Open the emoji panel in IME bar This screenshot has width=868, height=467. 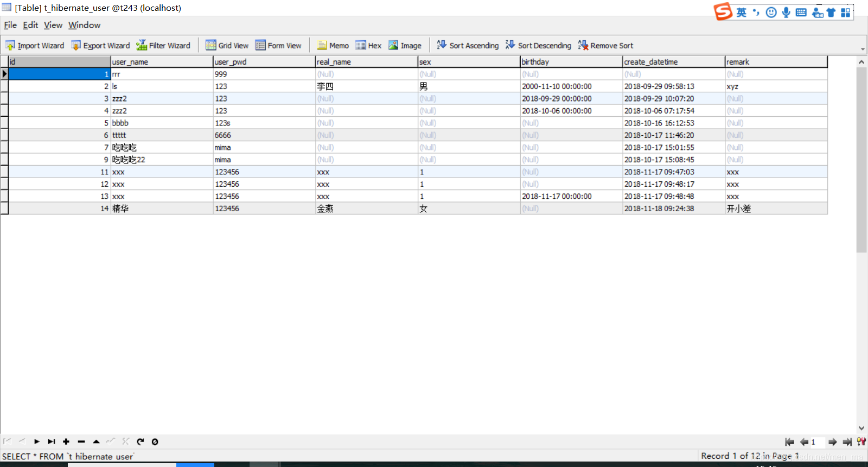pos(771,12)
